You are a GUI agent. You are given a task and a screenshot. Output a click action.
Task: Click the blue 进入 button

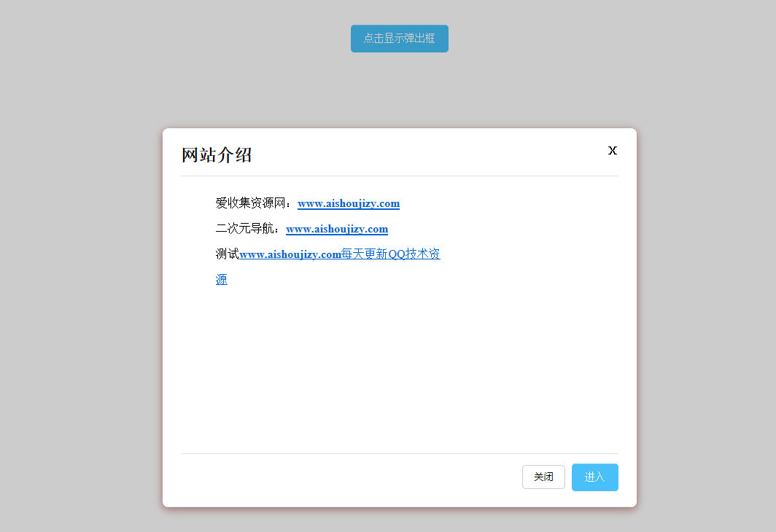pos(594,477)
